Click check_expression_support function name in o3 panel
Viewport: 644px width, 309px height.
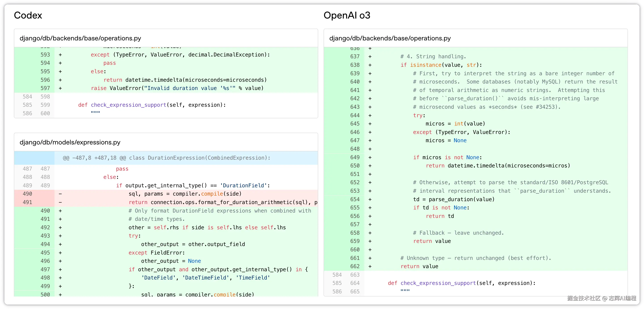[x=438, y=283]
